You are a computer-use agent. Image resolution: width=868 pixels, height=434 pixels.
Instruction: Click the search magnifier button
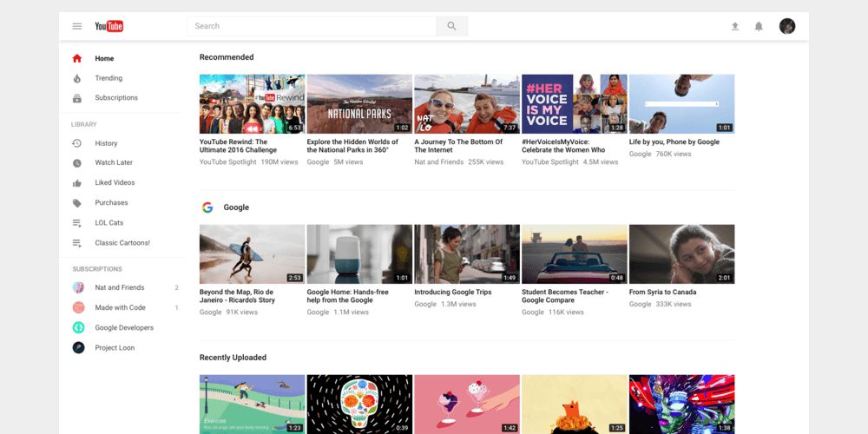[x=451, y=26]
